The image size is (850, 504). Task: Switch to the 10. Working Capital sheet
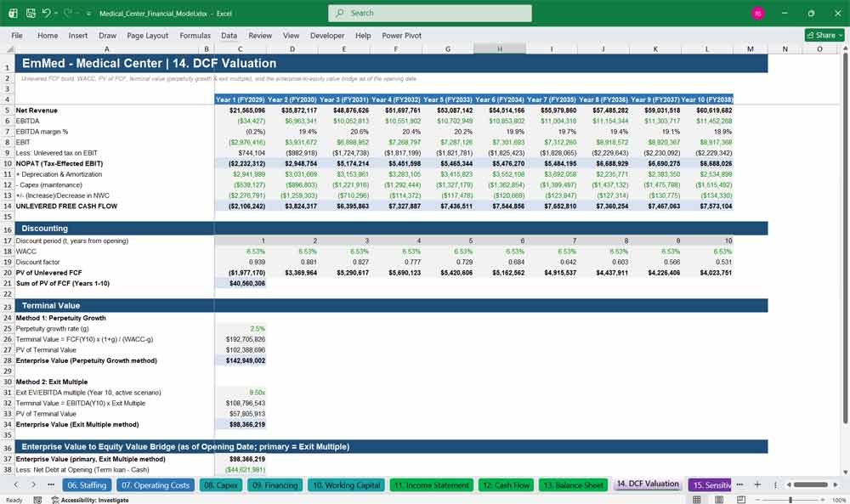click(347, 485)
